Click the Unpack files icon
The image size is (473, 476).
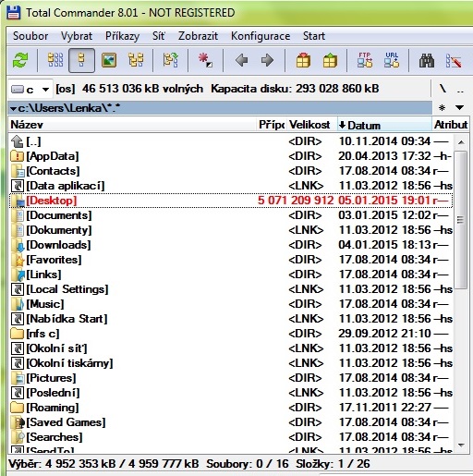330,60
